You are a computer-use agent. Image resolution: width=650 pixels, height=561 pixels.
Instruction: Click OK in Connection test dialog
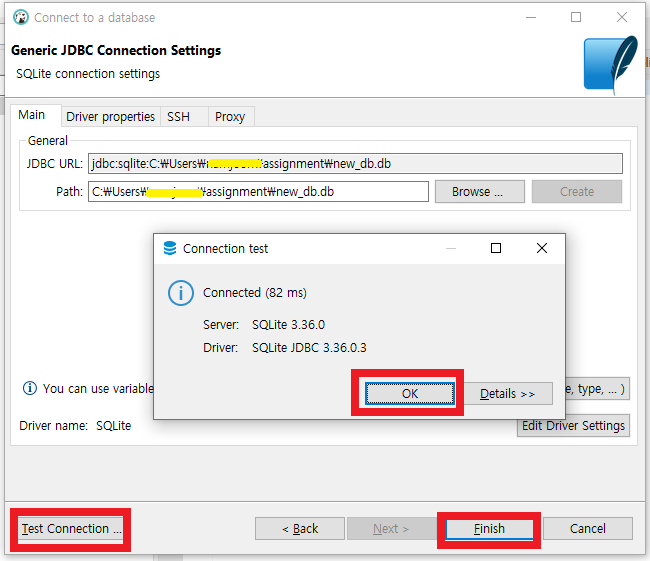(410, 393)
